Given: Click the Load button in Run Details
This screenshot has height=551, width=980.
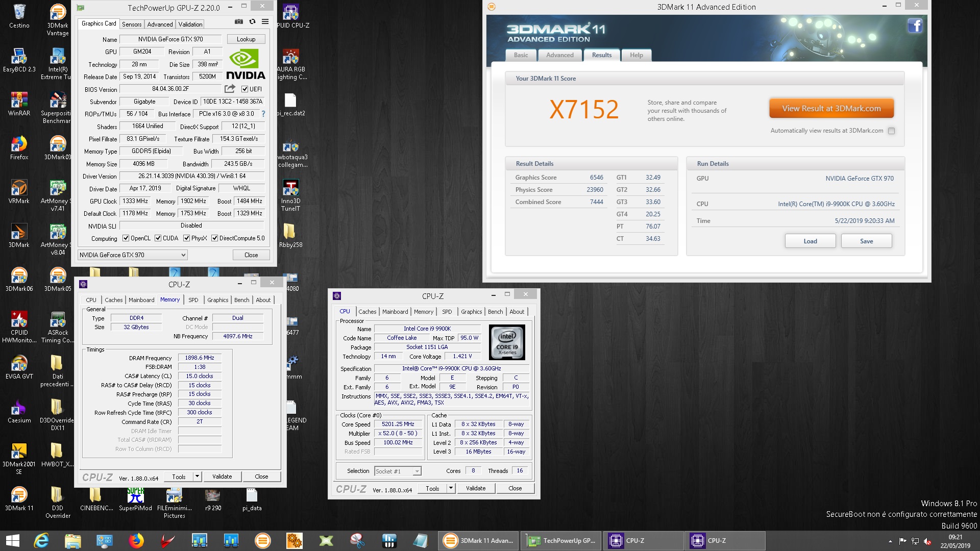Looking at the screenshot, I should 810,241.
